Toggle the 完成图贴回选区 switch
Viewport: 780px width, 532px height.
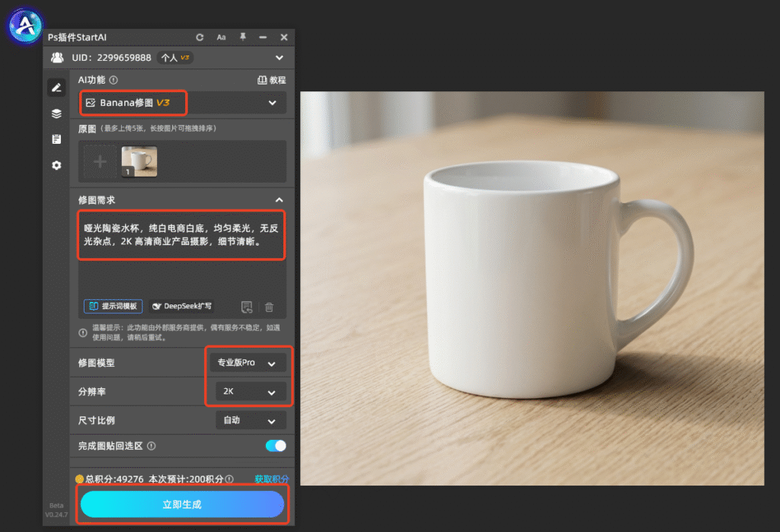pyautogui.click(x=276, y=445)
